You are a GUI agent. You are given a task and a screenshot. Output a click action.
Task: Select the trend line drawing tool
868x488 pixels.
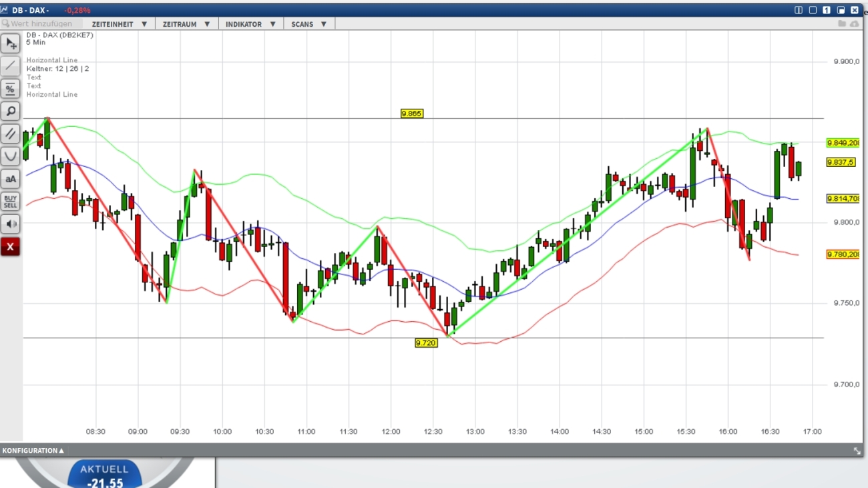pyautogui.click(x=10, y=65)
